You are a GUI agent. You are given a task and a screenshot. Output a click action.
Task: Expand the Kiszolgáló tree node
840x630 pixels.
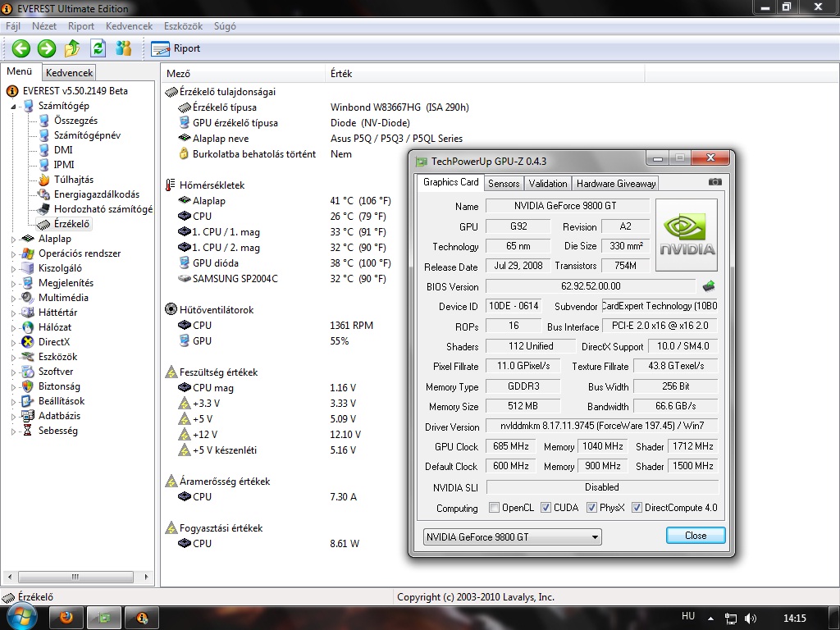click(x=14, y=268)
